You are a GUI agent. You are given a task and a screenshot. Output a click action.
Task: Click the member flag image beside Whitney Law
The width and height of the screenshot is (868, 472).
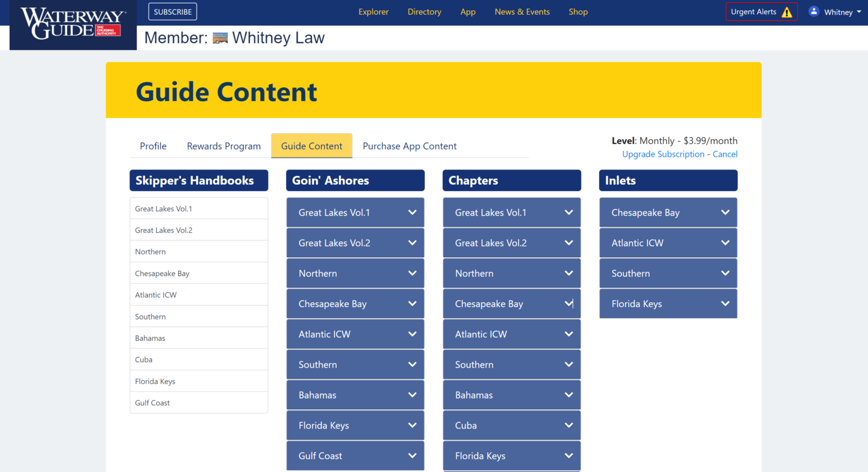coord(220,38)
